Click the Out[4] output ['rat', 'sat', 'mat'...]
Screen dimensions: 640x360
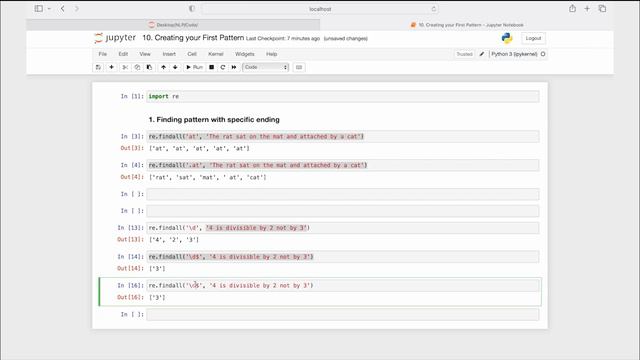[207, 178]
